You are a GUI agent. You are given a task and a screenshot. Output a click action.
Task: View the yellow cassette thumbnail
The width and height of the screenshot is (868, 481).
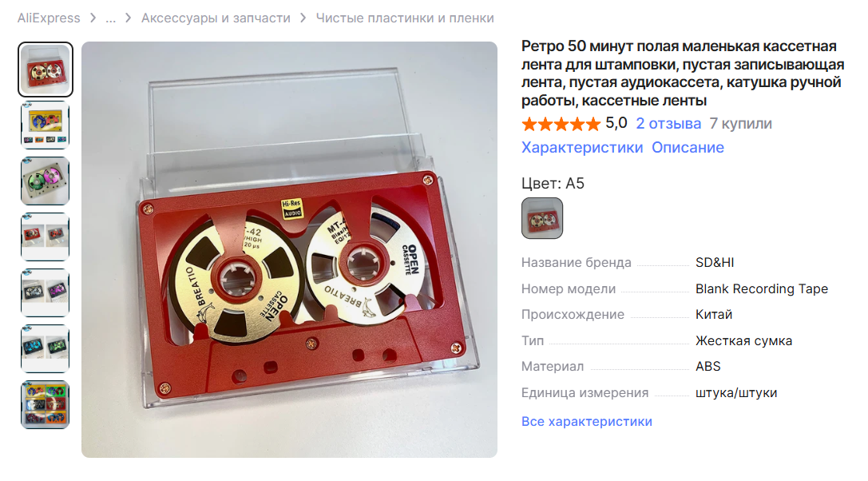(46, 125)
